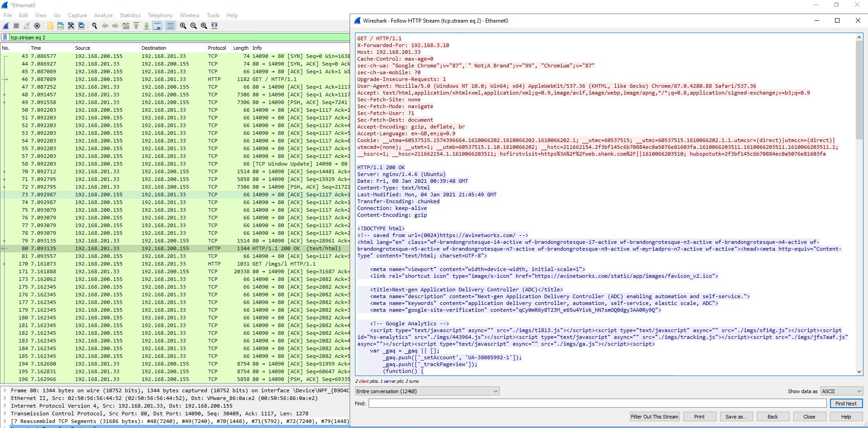The height and width of the screenshot is (428, 868).
Task: Open the View menu
Action: pyautogui.click(x=41, y=15)
